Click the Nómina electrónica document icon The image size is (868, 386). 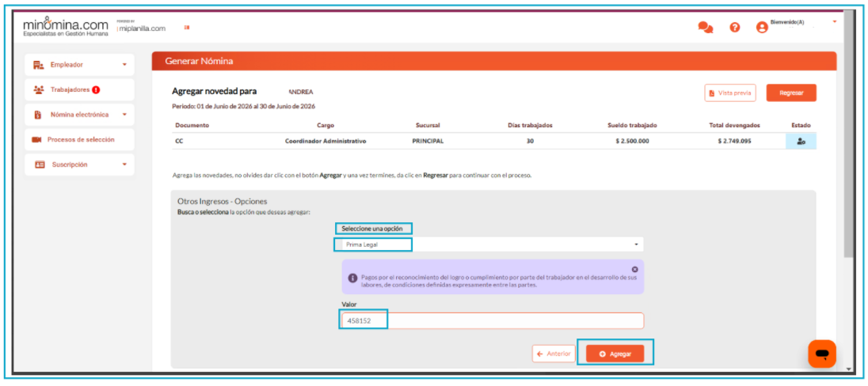(38, 115)
